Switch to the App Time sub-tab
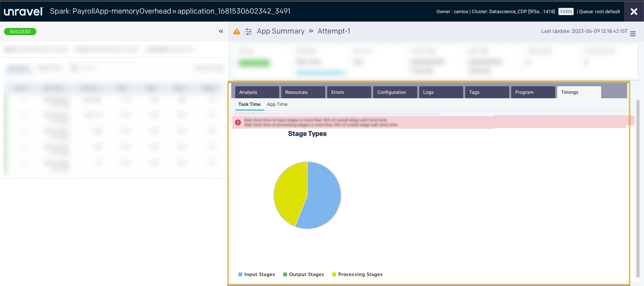Viewport: 644px width, 286px height. tap(277, 104)
